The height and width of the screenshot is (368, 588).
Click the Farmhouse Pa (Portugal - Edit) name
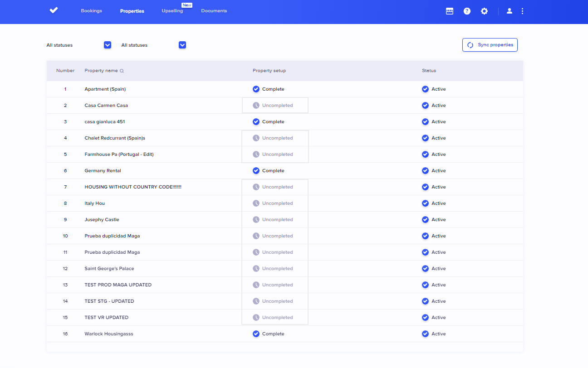coord(119,155)
